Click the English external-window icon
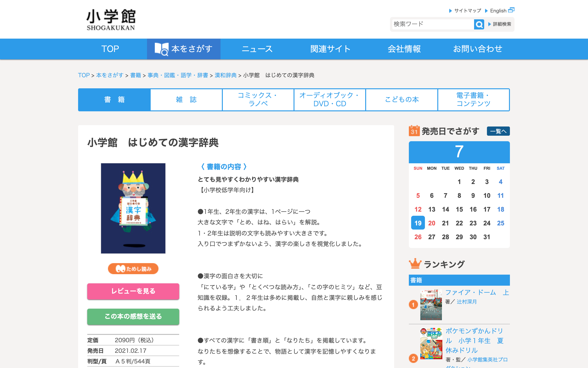The height and width of the screenshot is (368, 588). tap(511, 10)
